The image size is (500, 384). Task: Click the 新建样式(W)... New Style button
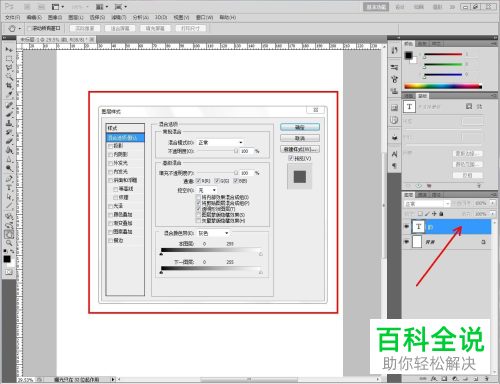click(x=300, y=149)
